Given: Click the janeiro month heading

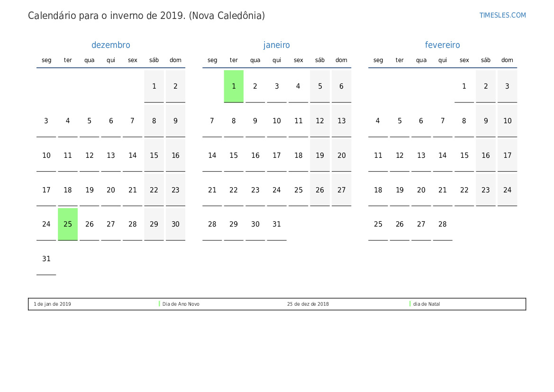Looking at the screenshot, I should coord(277,45).
